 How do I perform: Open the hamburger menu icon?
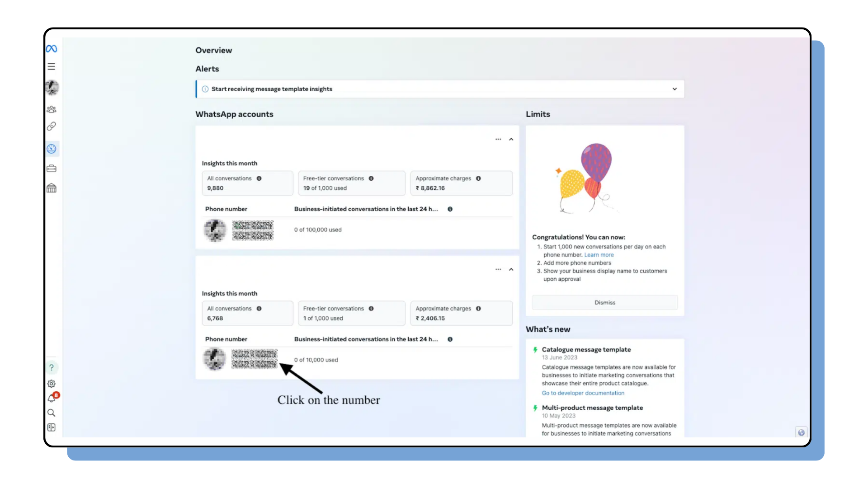tap(52, 66)
